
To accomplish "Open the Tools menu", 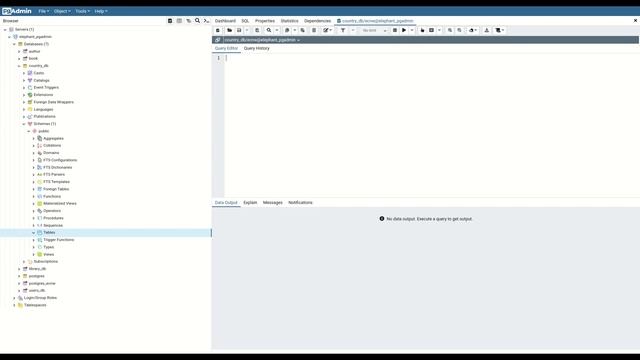I will 82,11.
